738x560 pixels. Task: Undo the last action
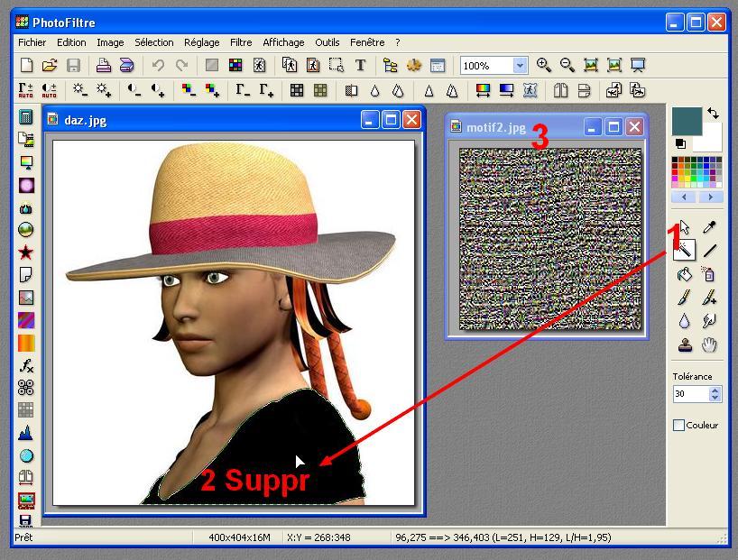(158, 66)
